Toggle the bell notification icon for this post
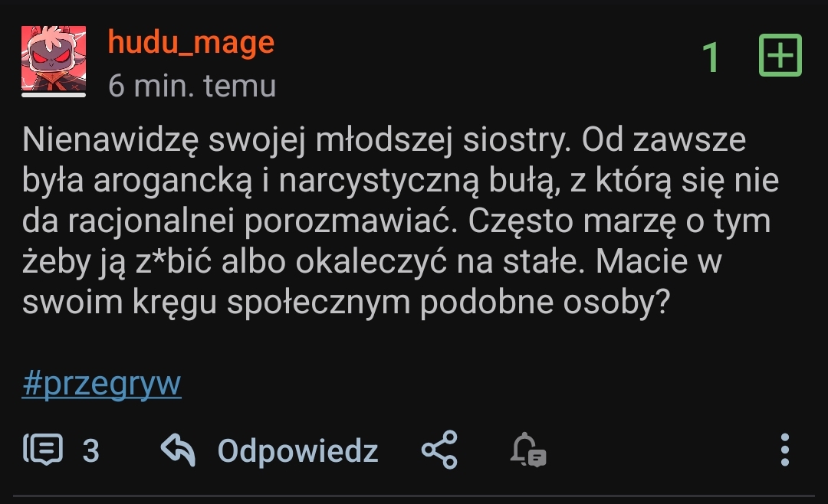This screenshot has height=504, width=828. [x=528, y=450]
